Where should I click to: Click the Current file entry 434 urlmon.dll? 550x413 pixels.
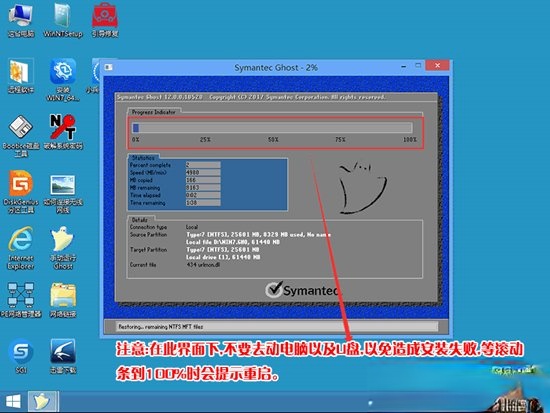coord(203,265)
